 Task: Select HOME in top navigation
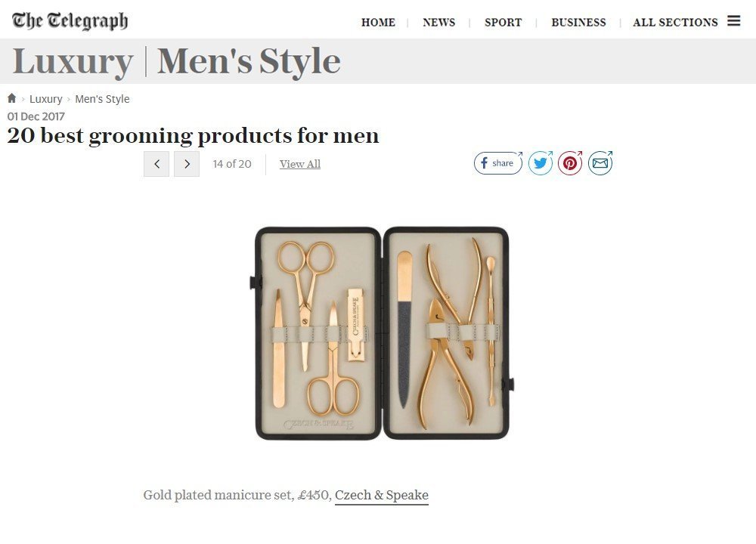click(378, 22)
